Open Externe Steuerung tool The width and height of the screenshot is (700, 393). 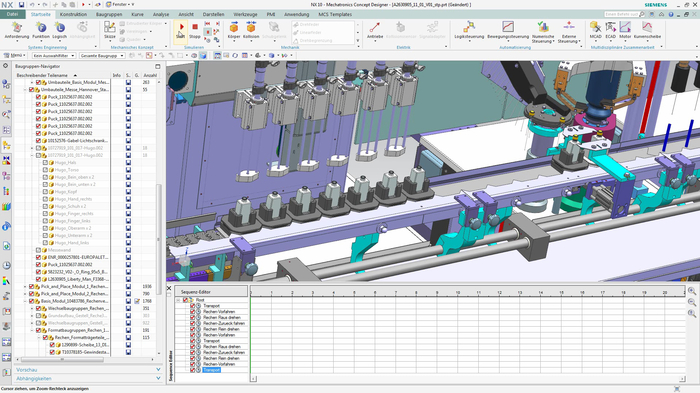[x=569, y=31]
